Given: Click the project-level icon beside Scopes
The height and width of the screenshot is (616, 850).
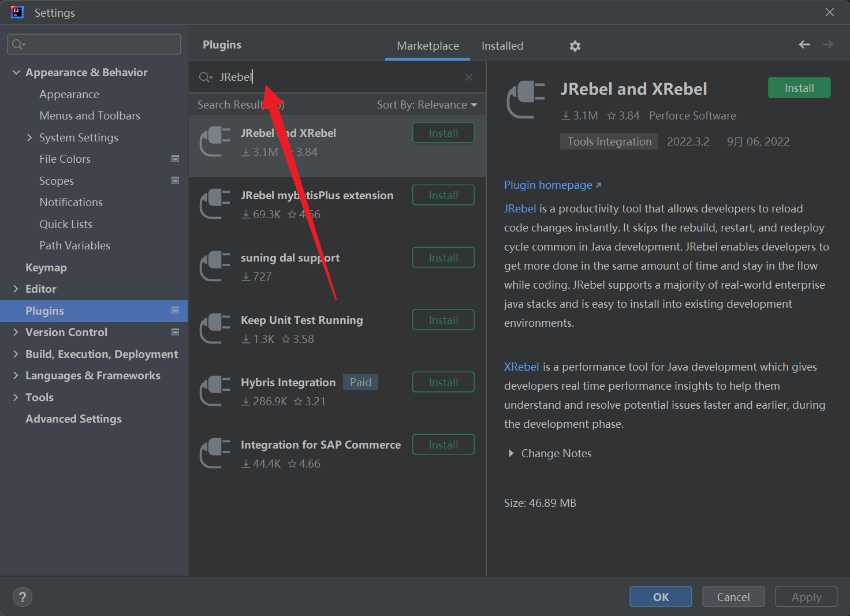Looking at the screenshot, I should pyautogui.click(x=176, y=180).
